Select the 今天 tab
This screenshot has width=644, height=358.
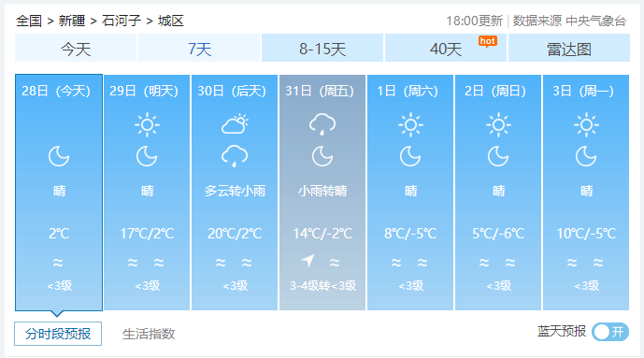(76, 48)
